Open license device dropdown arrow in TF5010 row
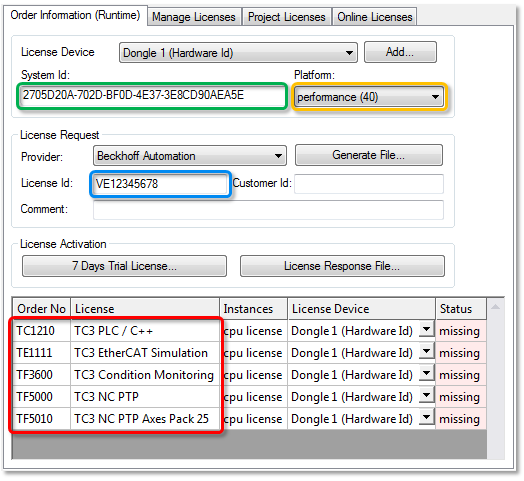The height and width of the screenshot is (481, 524). pos(426,417)
